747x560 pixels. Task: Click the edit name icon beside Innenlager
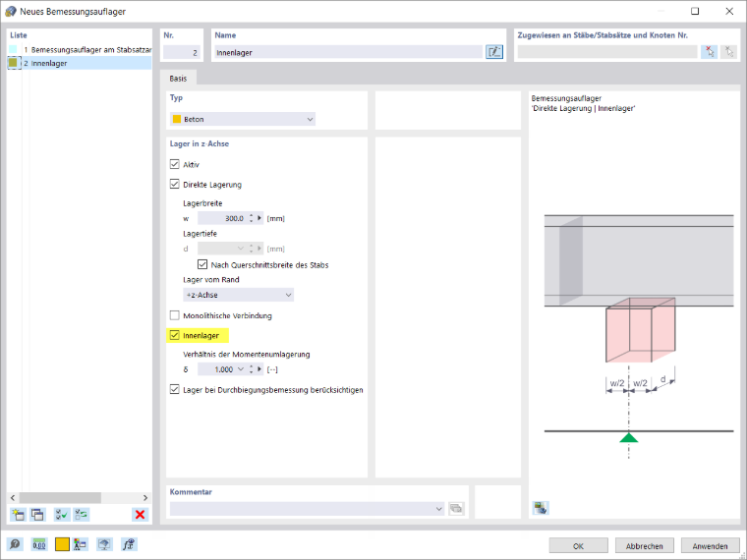[494, 52]
